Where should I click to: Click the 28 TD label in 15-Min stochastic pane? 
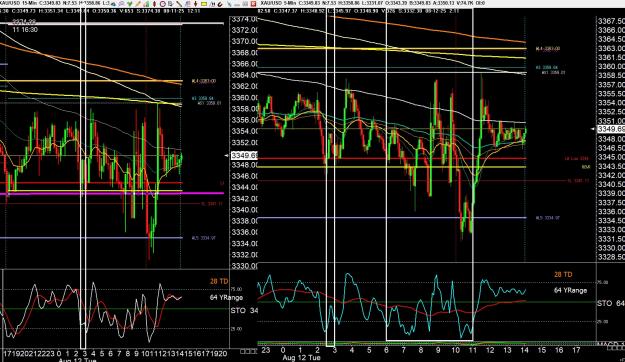click(x=219, y=281)
